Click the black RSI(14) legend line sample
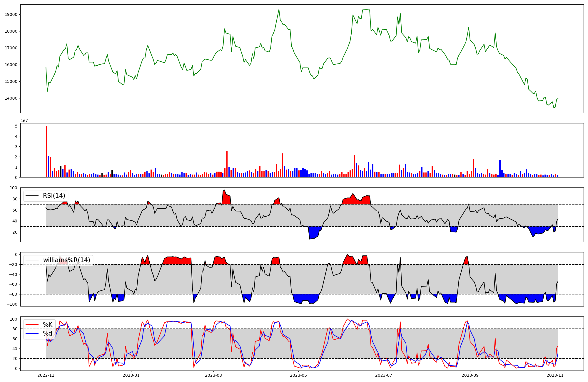This screenshot has width=588, height=382. point(32,196)
